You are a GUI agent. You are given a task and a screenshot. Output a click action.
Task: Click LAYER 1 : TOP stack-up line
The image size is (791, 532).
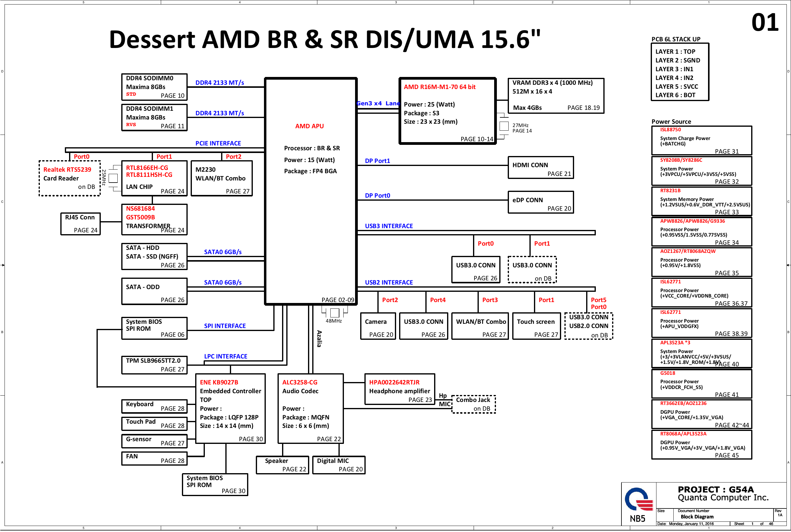(x=675, y=52)
